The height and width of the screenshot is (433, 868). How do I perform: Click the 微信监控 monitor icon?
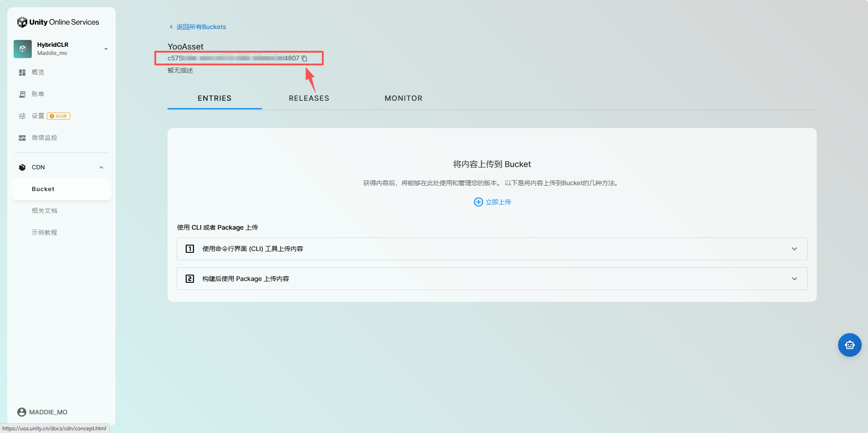pyautogui.click(x=22, y=138)
